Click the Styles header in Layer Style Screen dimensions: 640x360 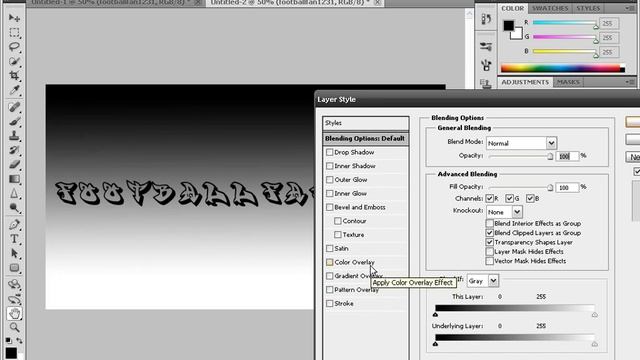pos(365,123)
